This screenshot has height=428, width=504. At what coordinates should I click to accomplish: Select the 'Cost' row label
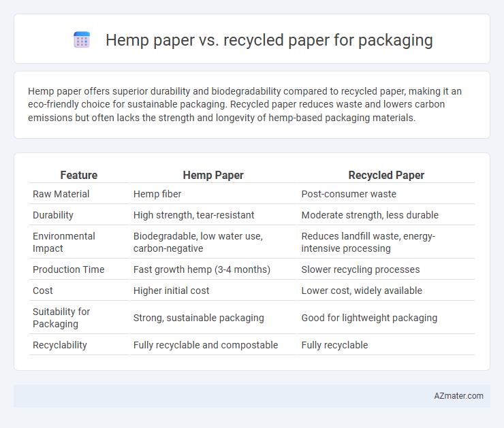pos(43,291)
